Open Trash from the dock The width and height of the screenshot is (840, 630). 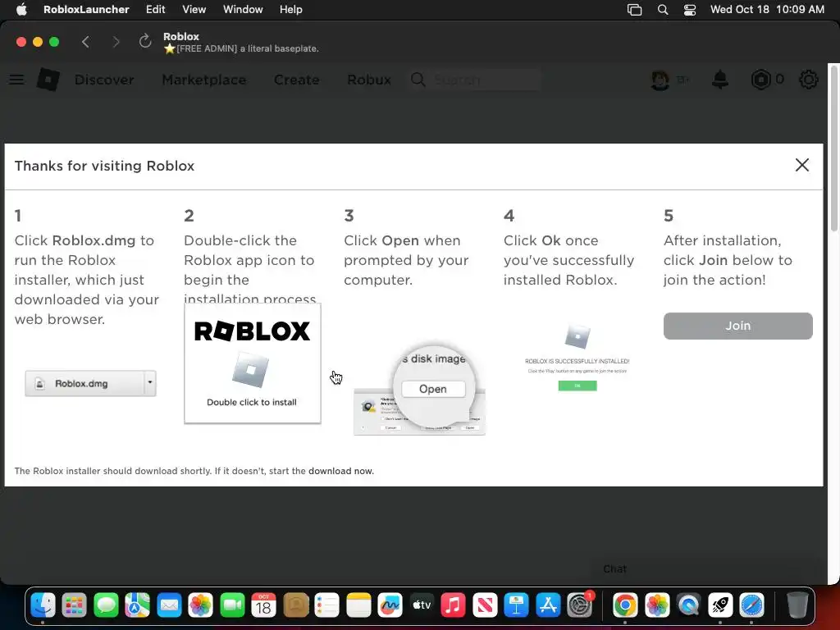(x=797, y=606)
